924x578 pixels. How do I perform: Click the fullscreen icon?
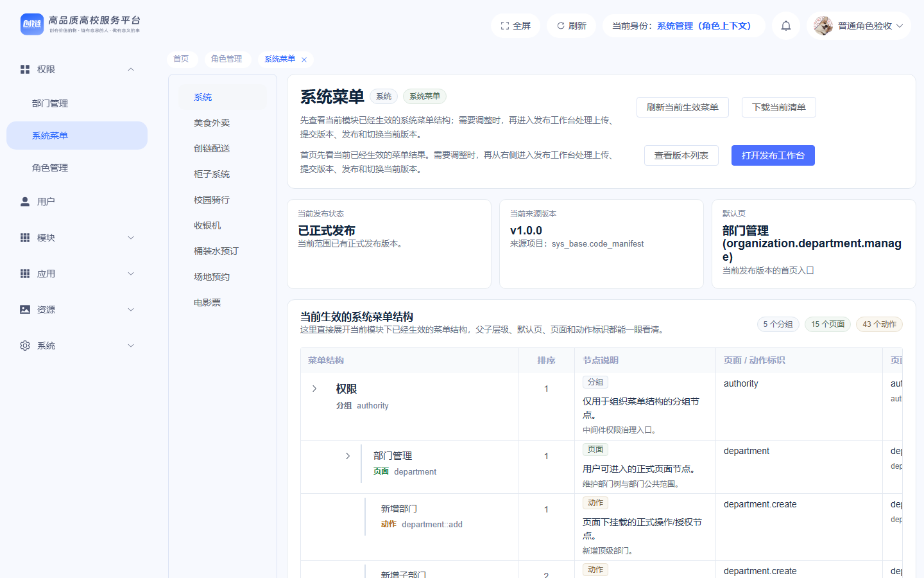(505, 26)
